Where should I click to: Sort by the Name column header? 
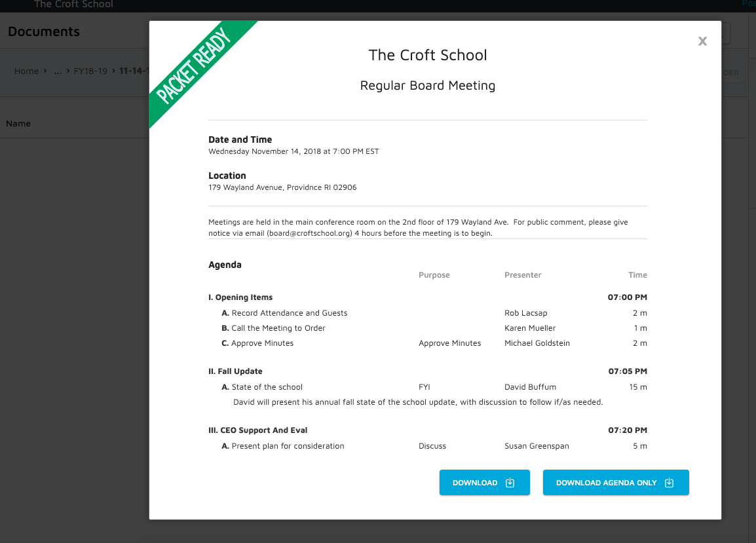point(18,123)
